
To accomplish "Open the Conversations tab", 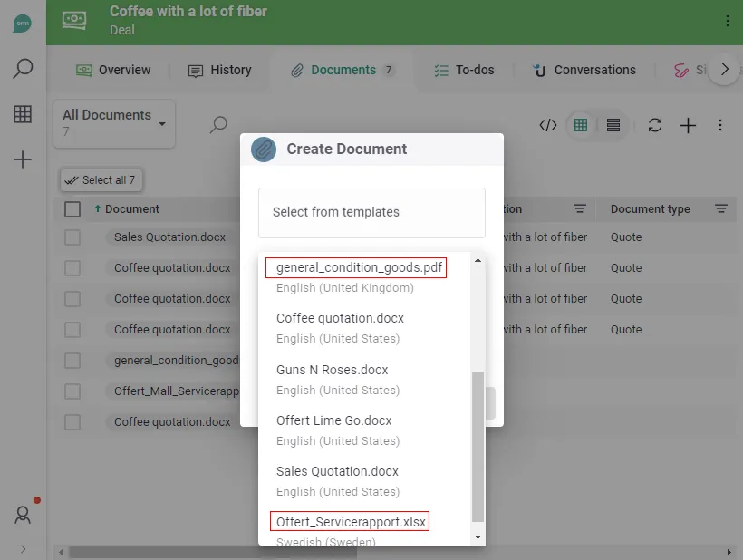I will (584, 70).
